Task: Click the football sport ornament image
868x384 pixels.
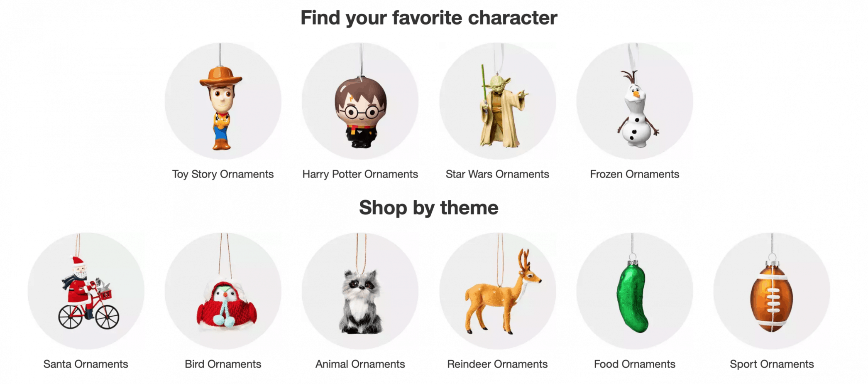Action: (772, 291)
